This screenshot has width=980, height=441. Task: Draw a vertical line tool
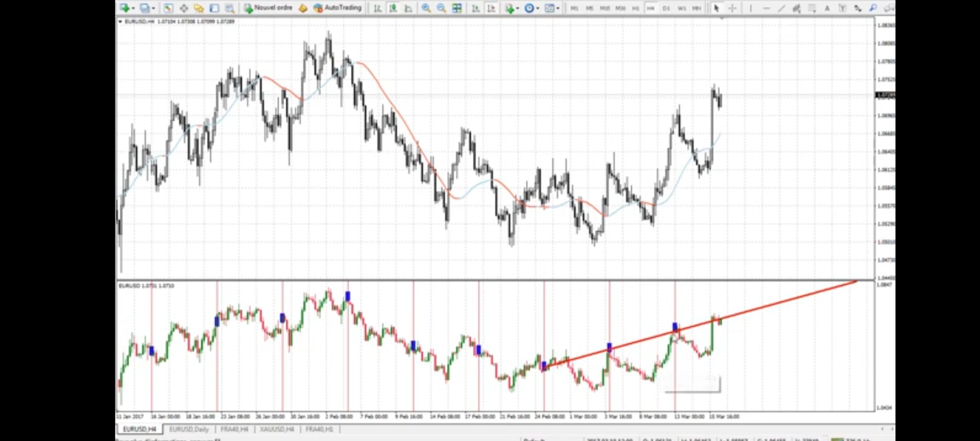(x=750, y=8)
